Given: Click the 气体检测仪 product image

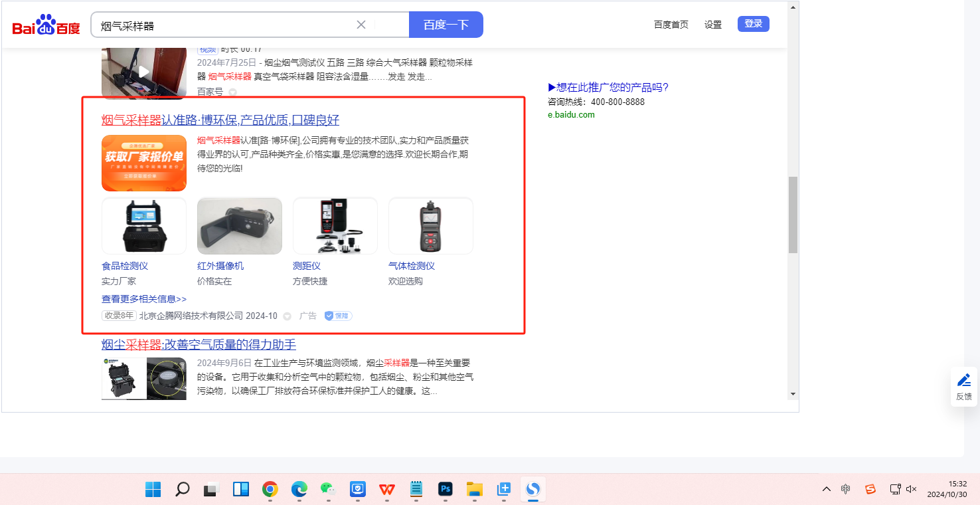Looking at the screenshot, I should (x=431, y=226).
